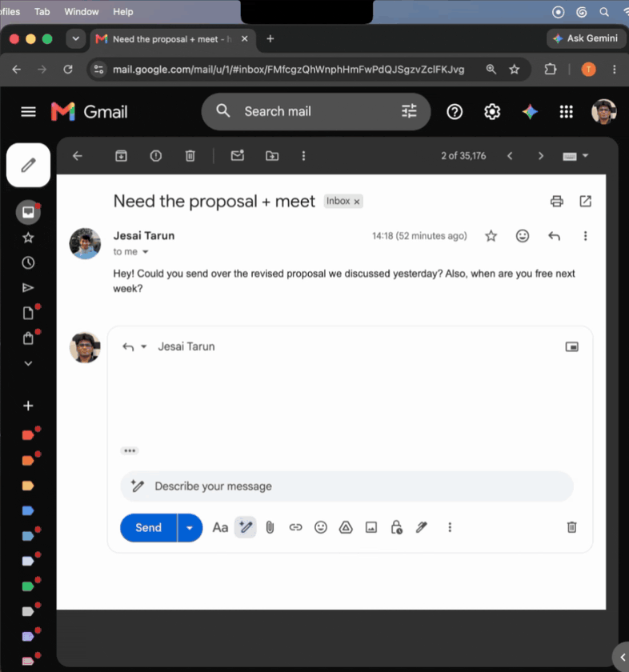Open the Window menu in menu bar

pos(82,11)
